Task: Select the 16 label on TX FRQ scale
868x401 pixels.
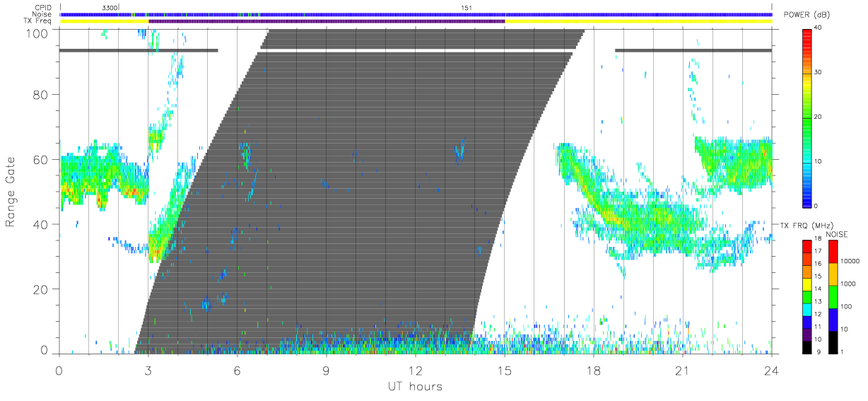Action: [819, 264]
